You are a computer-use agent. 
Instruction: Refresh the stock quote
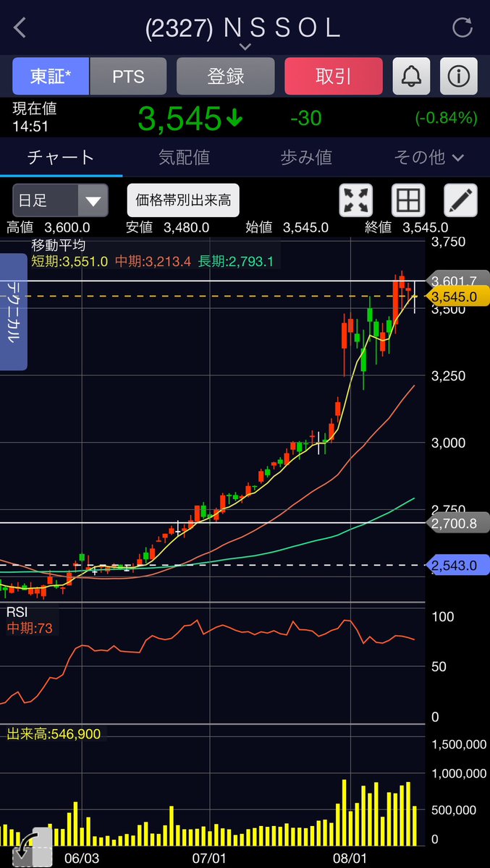coord(461,28)
